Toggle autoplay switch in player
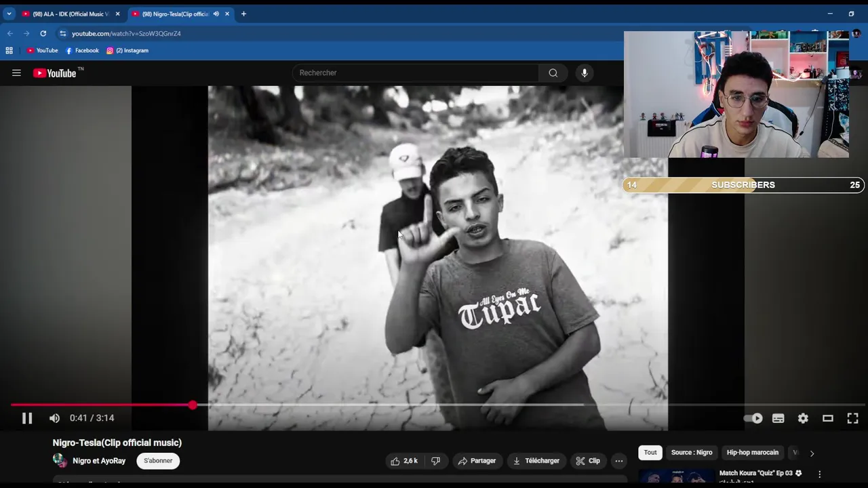 pos(753,418)
